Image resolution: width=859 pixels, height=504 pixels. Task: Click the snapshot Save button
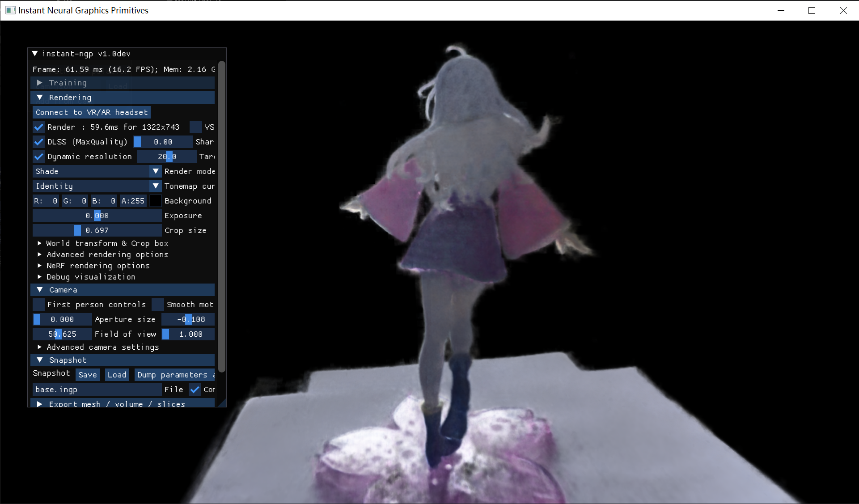[87, 375]
